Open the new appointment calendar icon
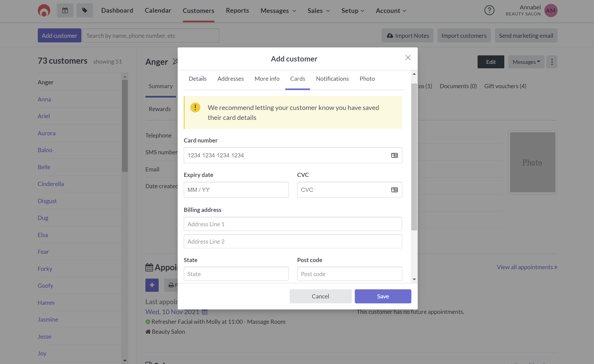Image resolution: width=594 pixels, height=364 pixels. tap(65, 10)
